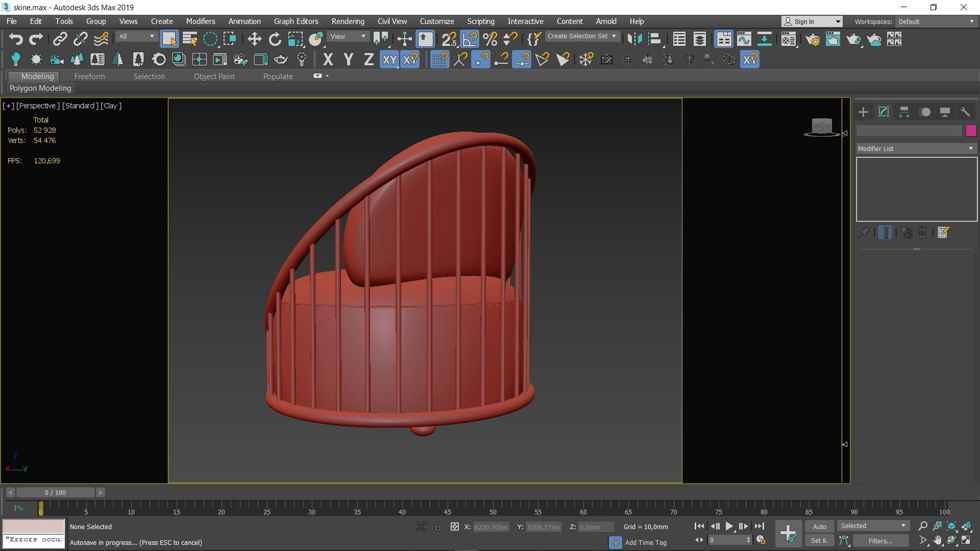The width and height of the screenshot is (980, 551).
Task: Click the Undo arrow icon
Action: coord(16,39)
